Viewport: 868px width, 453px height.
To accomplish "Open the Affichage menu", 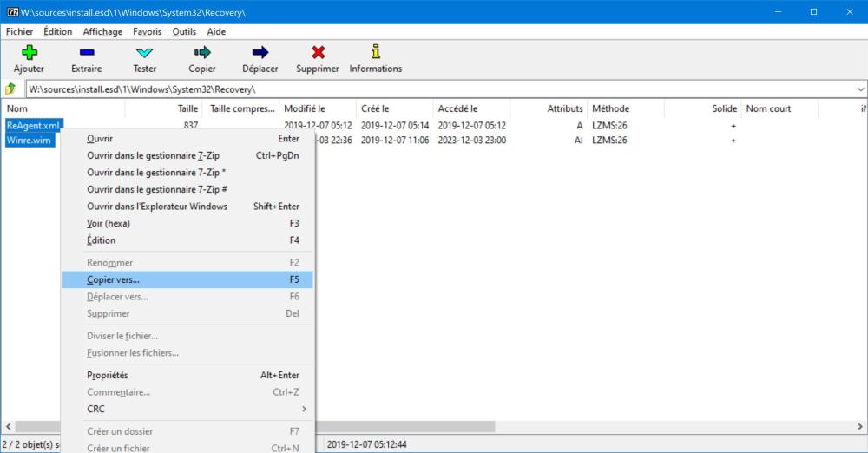I will click(102, 31).
